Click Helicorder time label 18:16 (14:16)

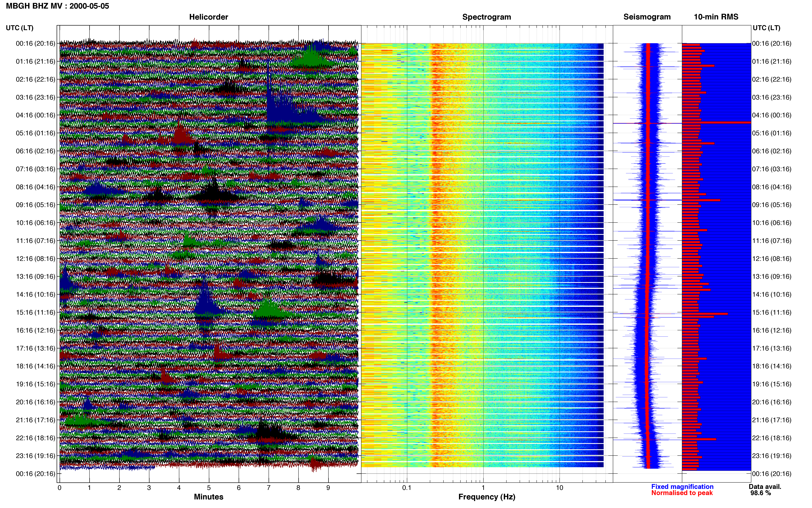point(35,366)
